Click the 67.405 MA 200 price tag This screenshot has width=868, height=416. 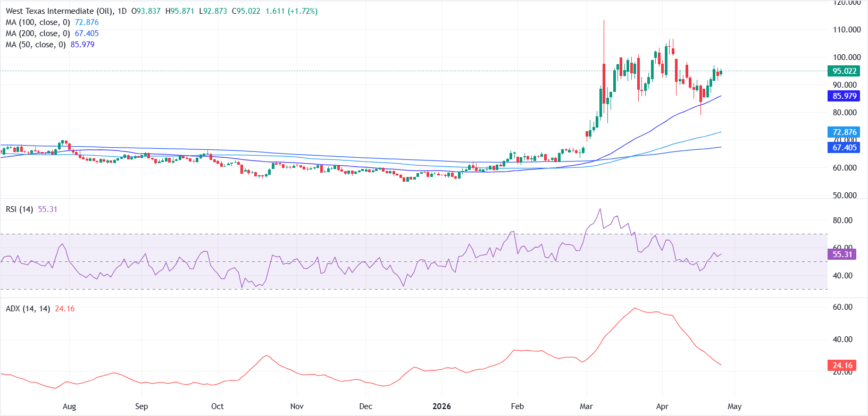point(844,148)
